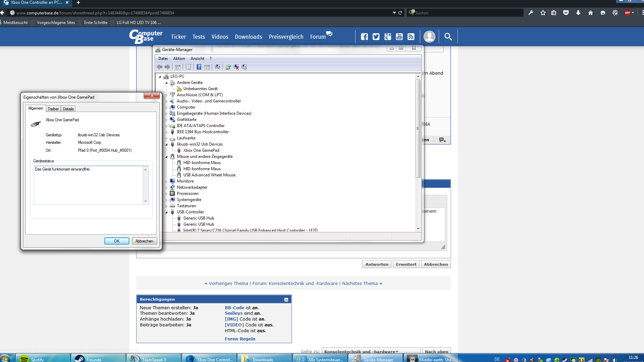644x362 pixels.
Task: Click the device tree vertical scrollbar
Action: click(x=418, y=152)
